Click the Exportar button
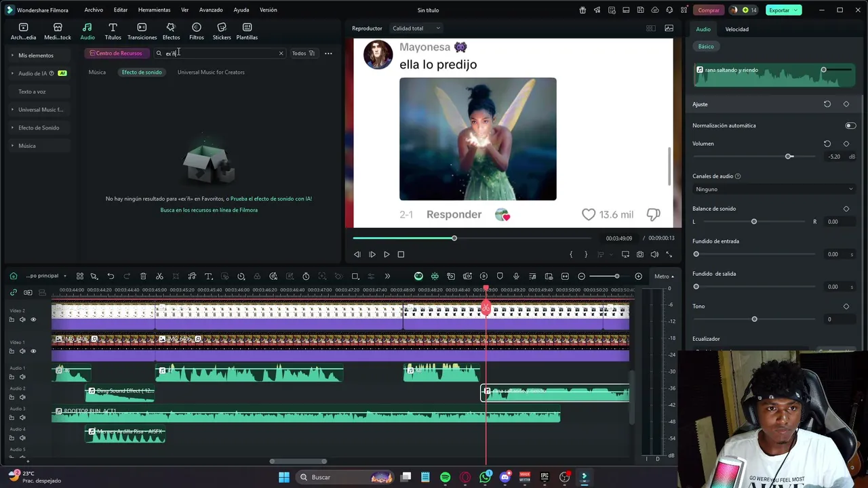 pos(783,10)
